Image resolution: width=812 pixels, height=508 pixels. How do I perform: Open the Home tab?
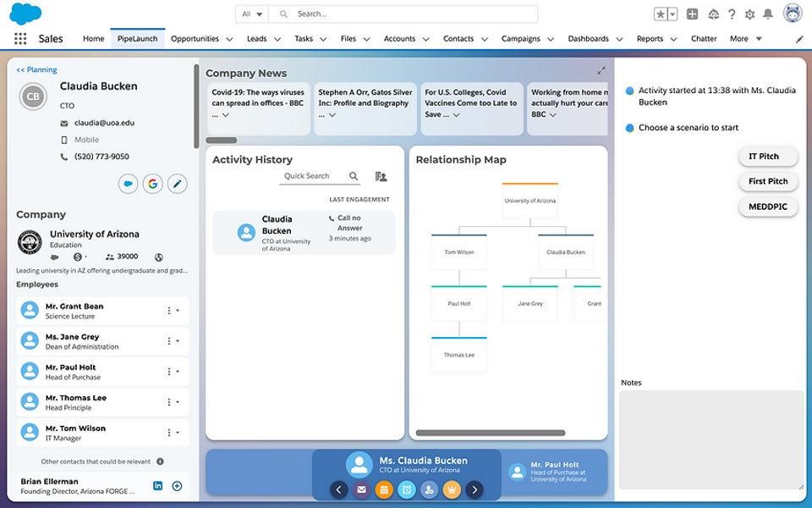click(x=93, y=39)
